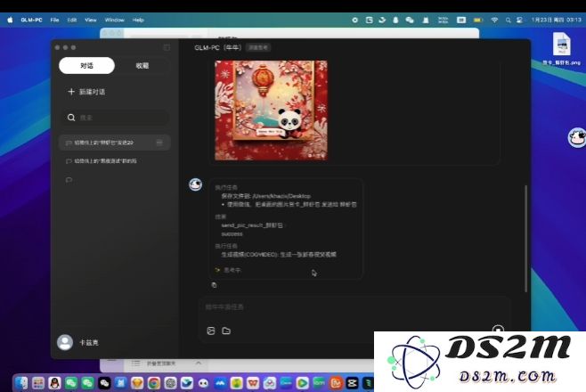This screenshot has height=392, width=586.
Task: Click the 'success' result text
Action: [232, 234]
